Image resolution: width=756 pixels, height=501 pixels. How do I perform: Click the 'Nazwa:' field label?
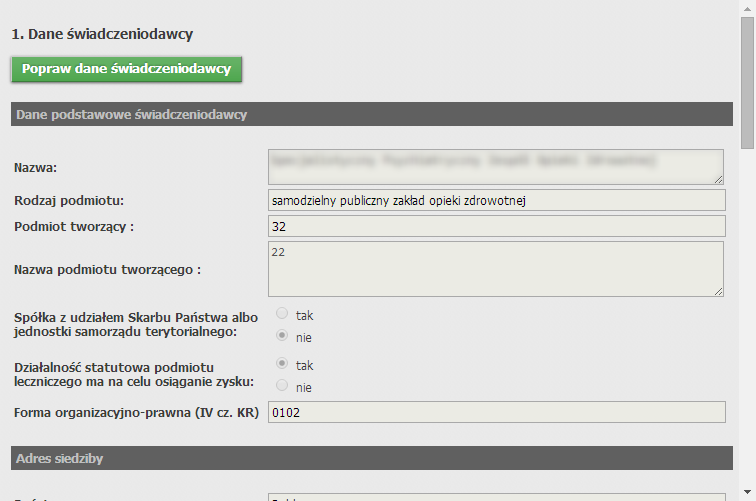tap(36, 167)
